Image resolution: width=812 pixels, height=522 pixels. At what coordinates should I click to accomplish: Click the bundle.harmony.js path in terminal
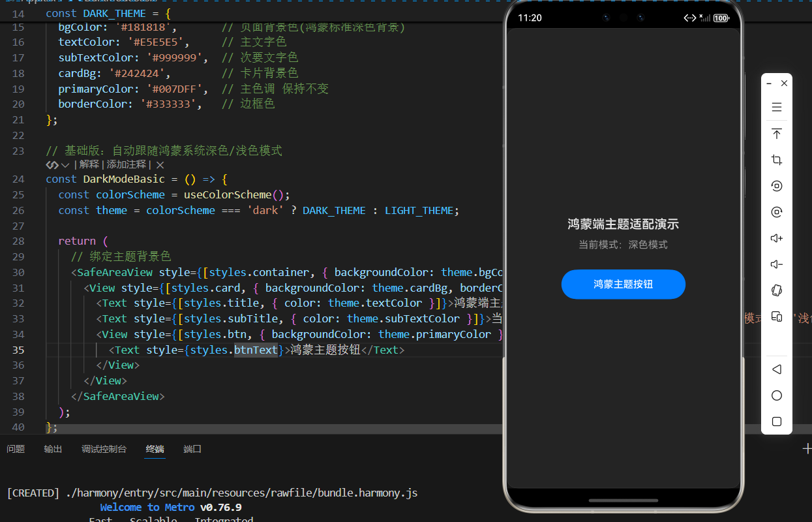click(241, 493)
